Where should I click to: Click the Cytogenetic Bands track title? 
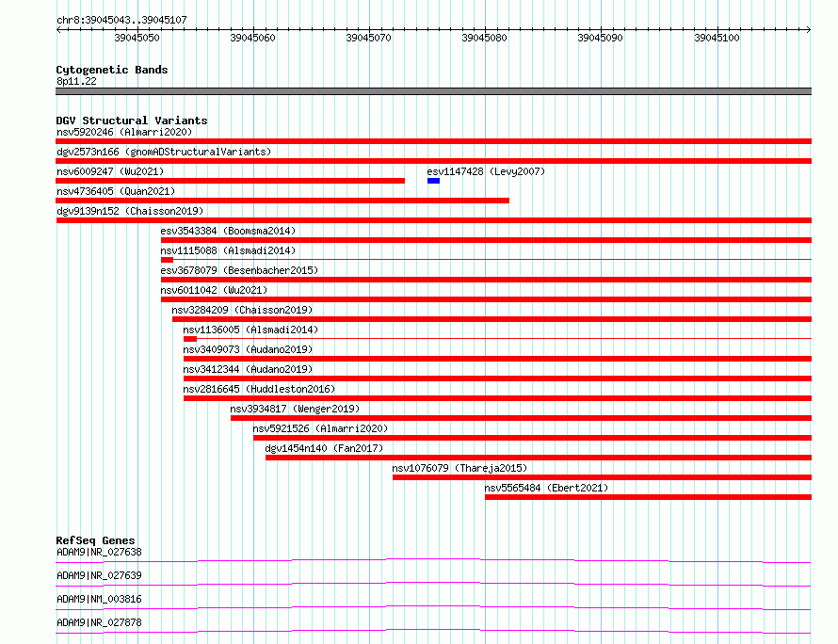coord(112,70)
